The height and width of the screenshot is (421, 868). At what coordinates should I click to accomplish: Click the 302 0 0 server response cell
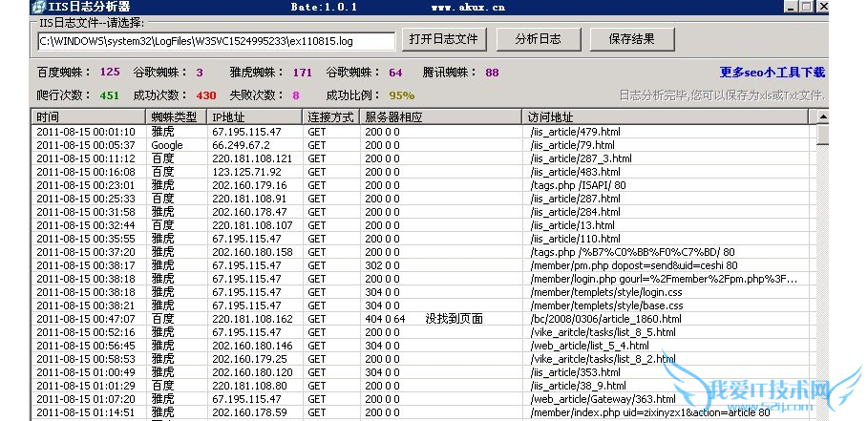[x=382, y=265]
